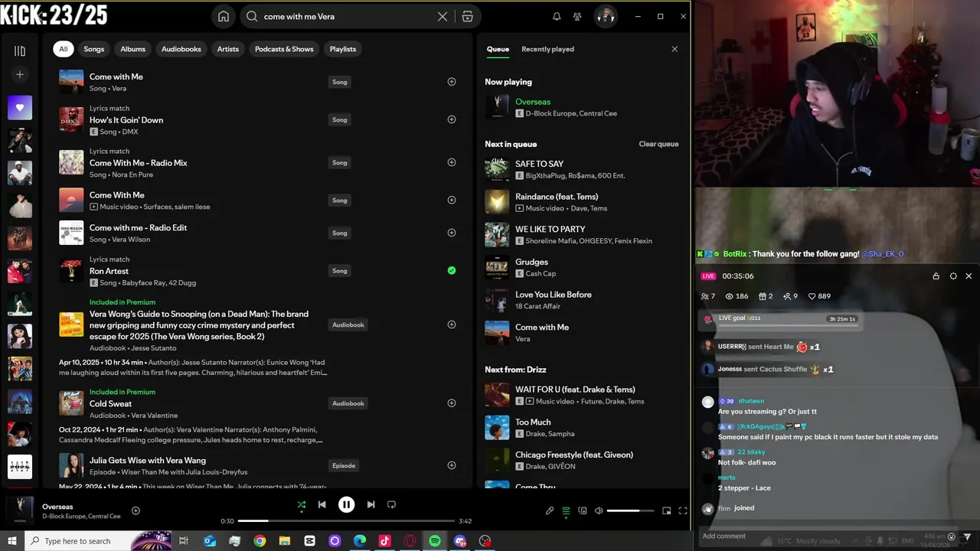Select the Podcasts & Shows filter chip
980x551 pixels.
click(284, 49)
